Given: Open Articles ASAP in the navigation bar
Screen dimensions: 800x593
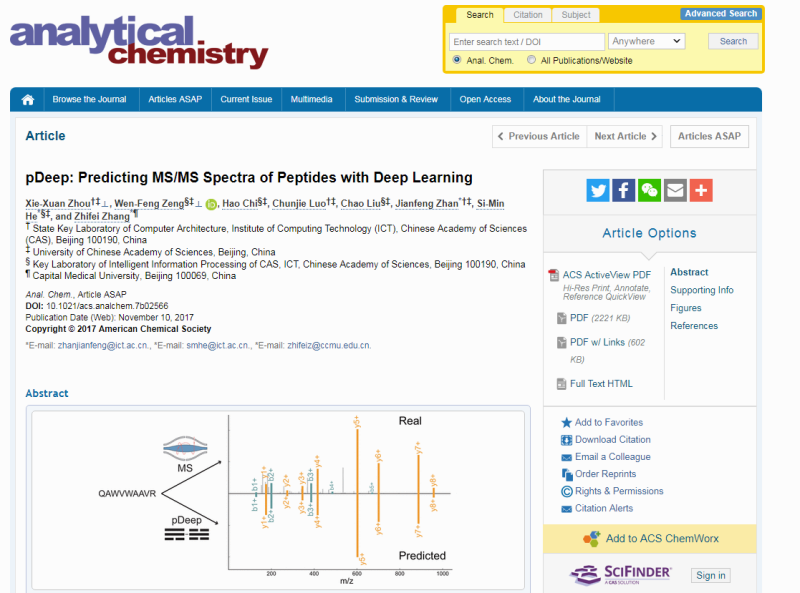Looking at the screenshot, I should click(175, 100).
